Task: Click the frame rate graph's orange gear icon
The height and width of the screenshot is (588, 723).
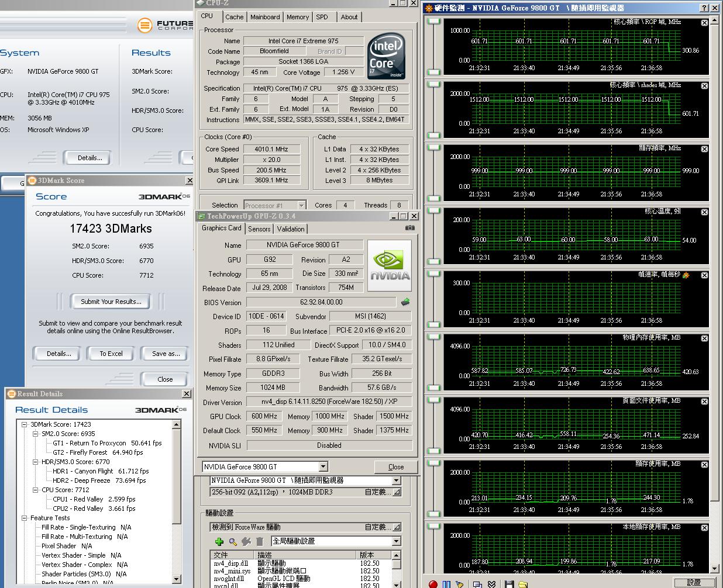Action: 686,275
